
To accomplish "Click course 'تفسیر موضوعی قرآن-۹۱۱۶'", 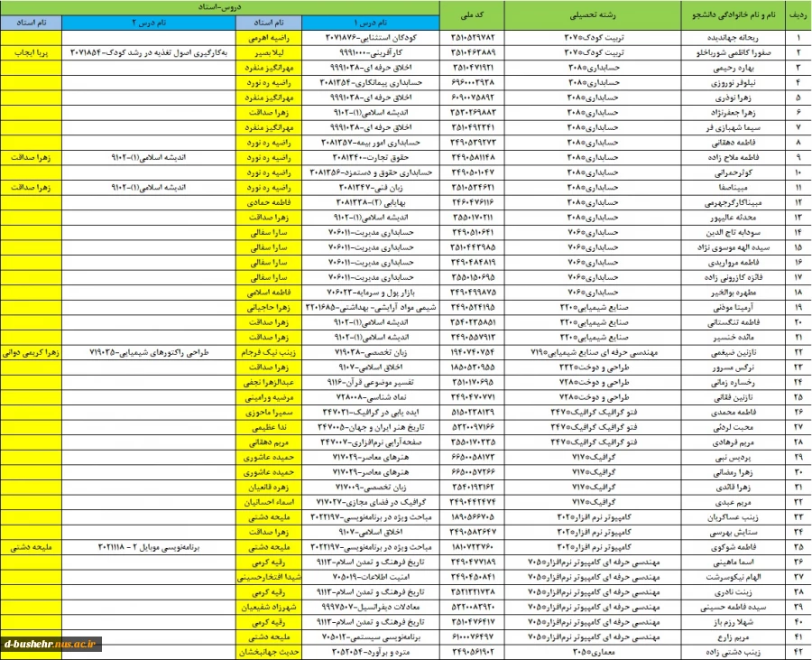I will (371, 382).
